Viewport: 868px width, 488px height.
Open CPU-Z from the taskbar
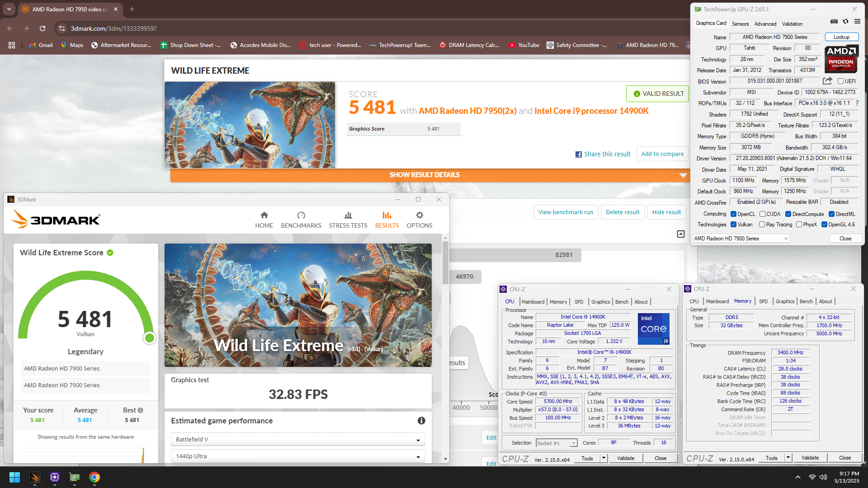click(55, 477)
